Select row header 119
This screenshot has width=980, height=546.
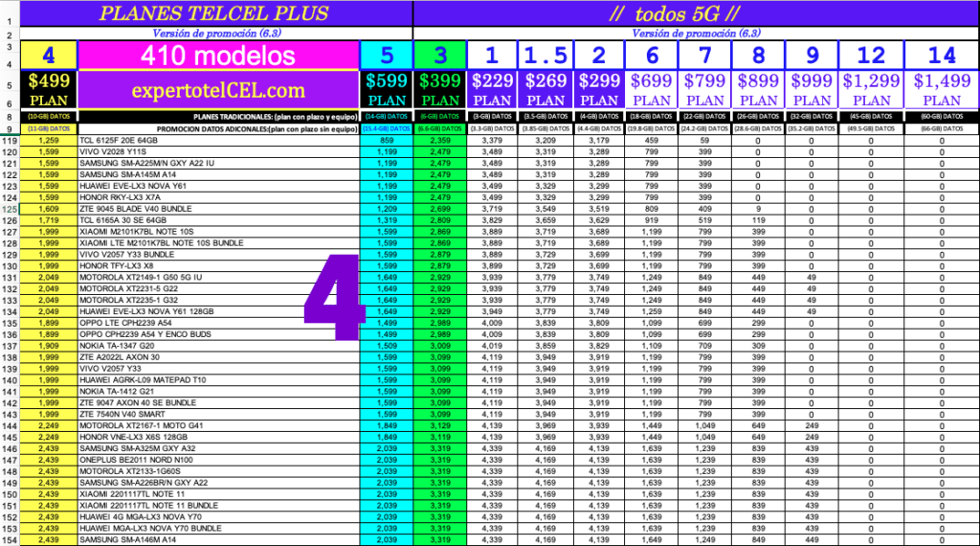(10, 141)
